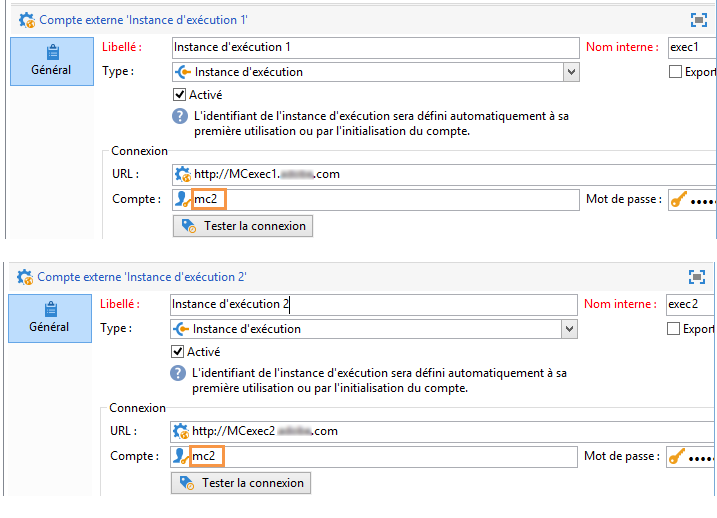Viewport: 717px width, 518px height.
Task: Click the help question icon in Instance 1 panel
Action: click(180, 116)
